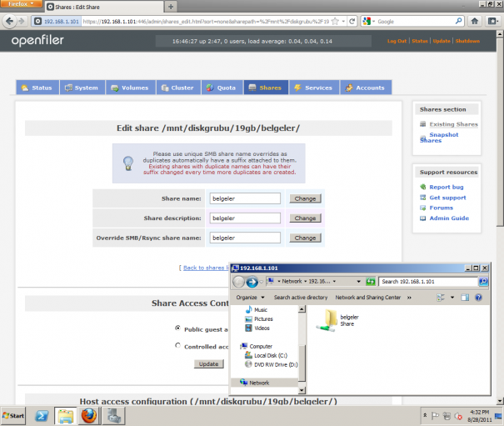The height and width of the screenshot is (426, 504).
Task: Toggle Explorer preview pane icon
Action: pyautogui.click(x=465, y=298)
